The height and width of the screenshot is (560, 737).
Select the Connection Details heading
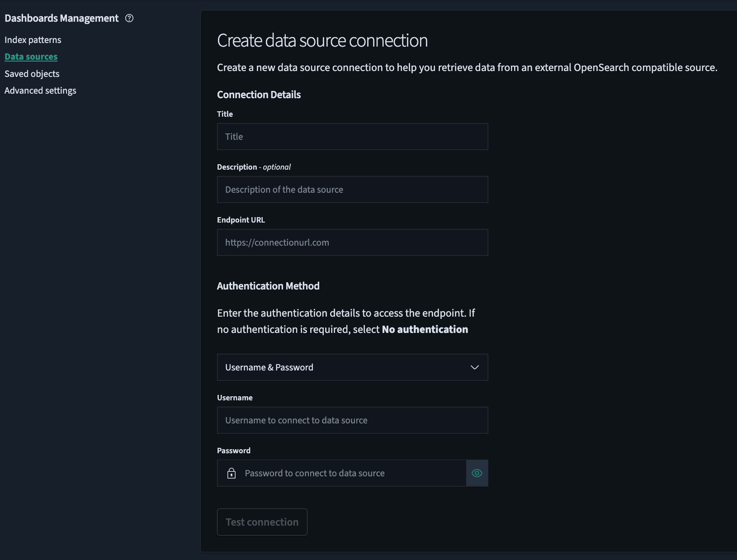259,95
